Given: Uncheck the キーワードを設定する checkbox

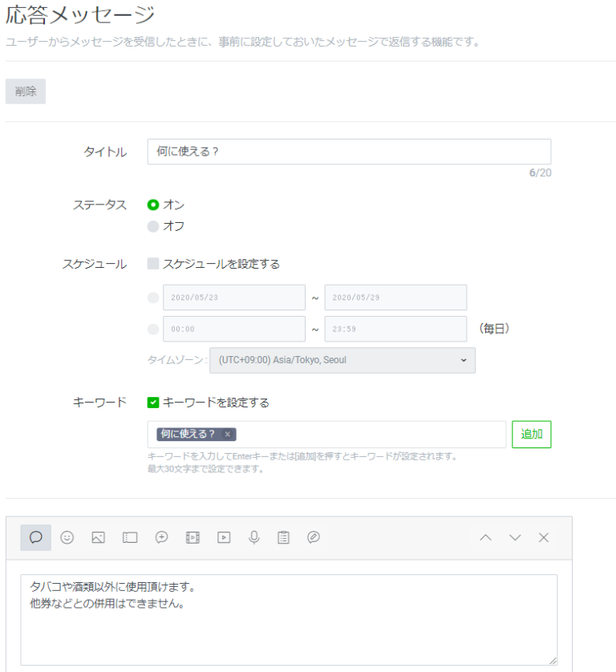Looking at the screenshot, I should click(x=153, y=403).
